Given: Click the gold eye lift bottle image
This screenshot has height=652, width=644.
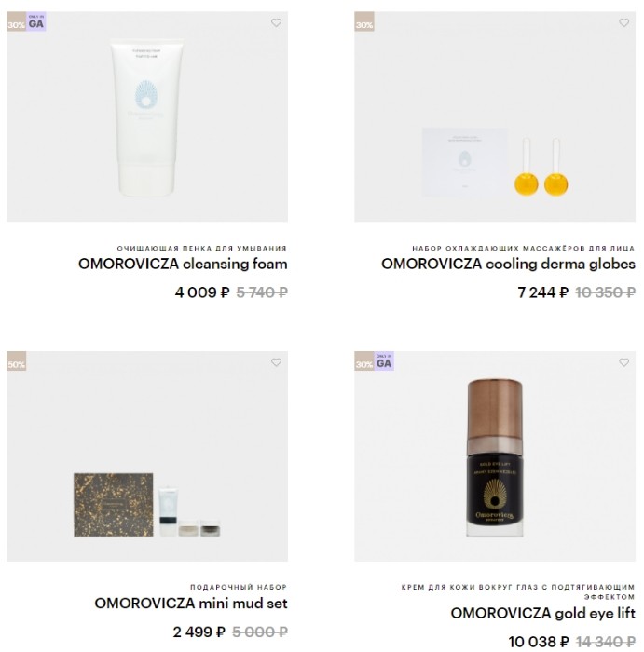Looking at the screenshot, I should 495,457.
